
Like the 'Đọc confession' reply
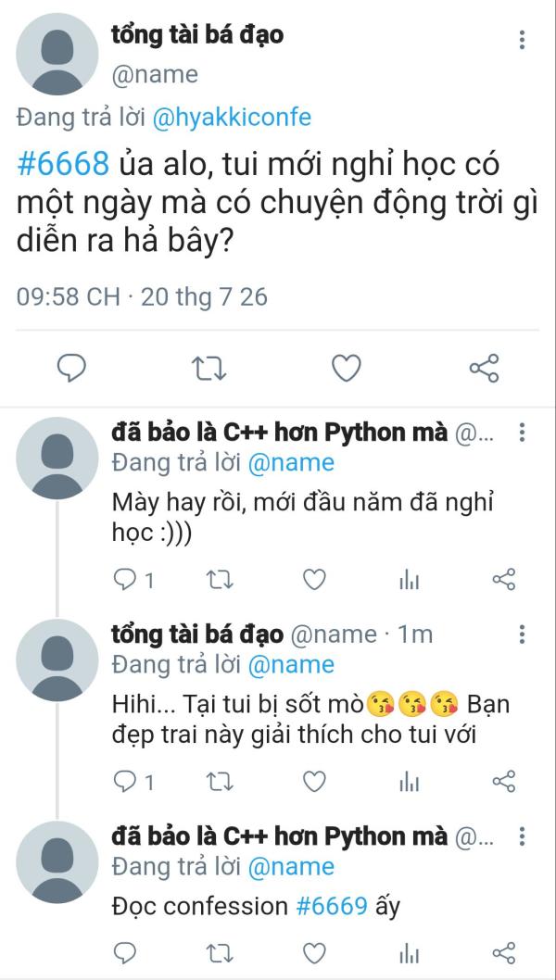(314, 953)
